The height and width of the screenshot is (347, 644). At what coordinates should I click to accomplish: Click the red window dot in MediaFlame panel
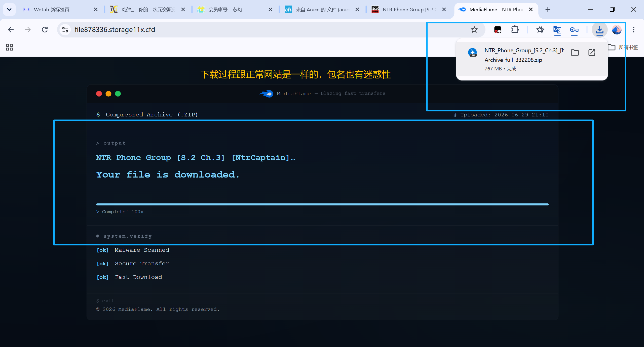(99, 94)
